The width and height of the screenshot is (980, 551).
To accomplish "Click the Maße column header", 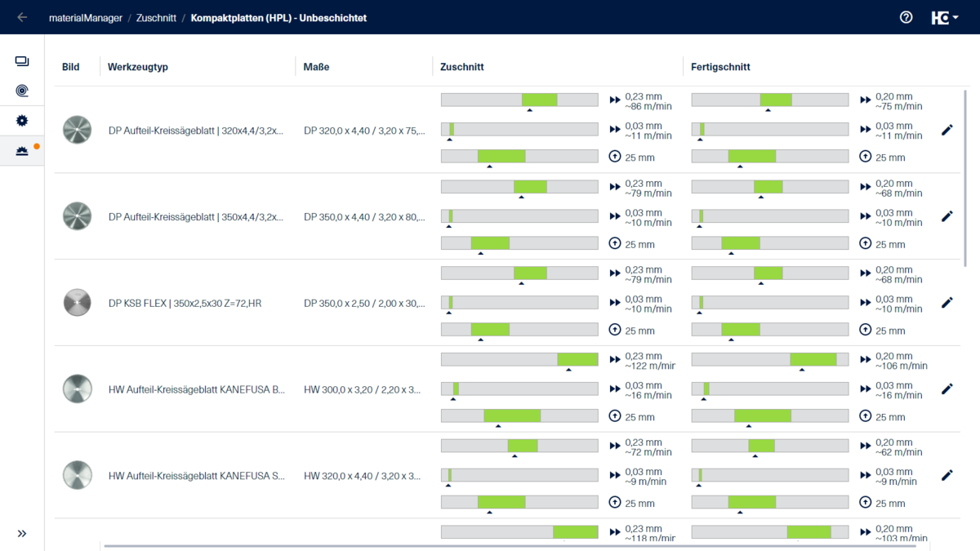I will (x=316, y=67).
